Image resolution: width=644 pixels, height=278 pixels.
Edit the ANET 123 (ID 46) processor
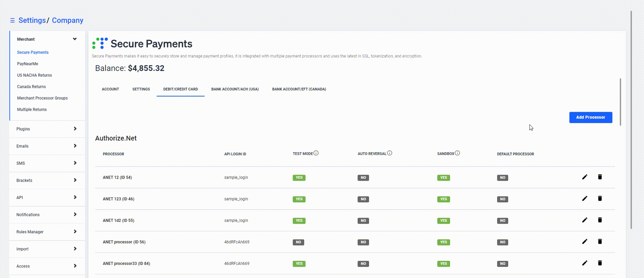(x=585, y=199)
